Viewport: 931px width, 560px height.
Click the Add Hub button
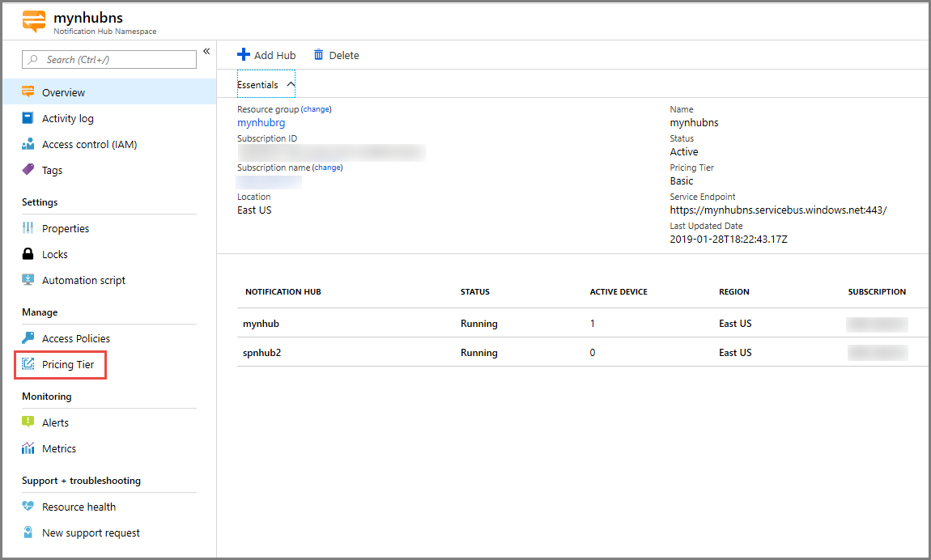266,55
